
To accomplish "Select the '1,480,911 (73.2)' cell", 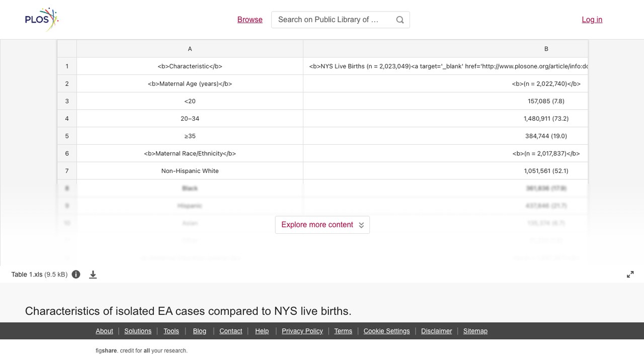I will [445, 119].
